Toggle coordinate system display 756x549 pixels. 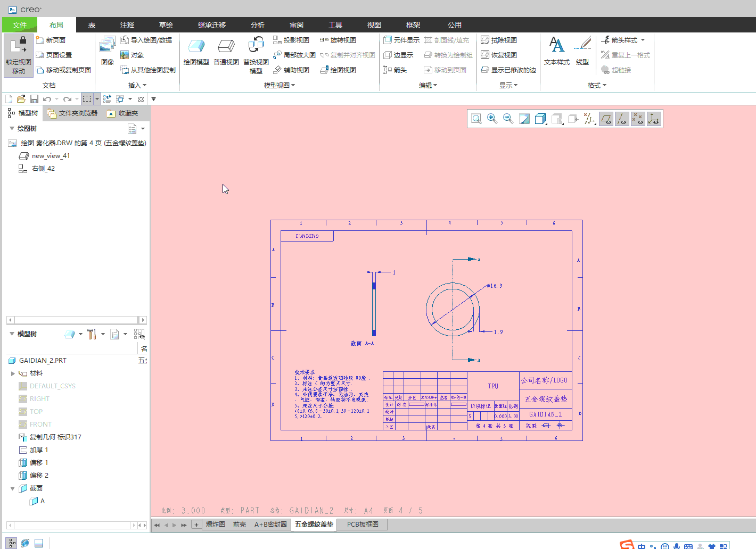point(654,119)
